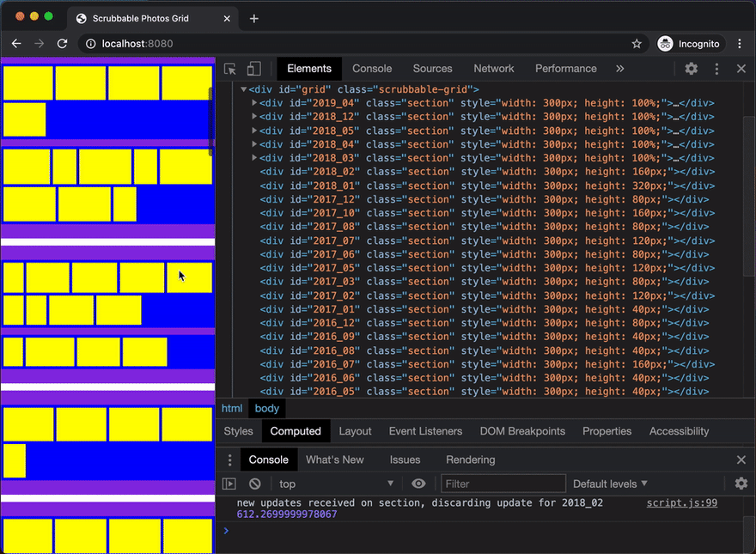This screenshot has height=554, width=756.
Task: Click the console prompt input line
Action: (x=482, y=531)
